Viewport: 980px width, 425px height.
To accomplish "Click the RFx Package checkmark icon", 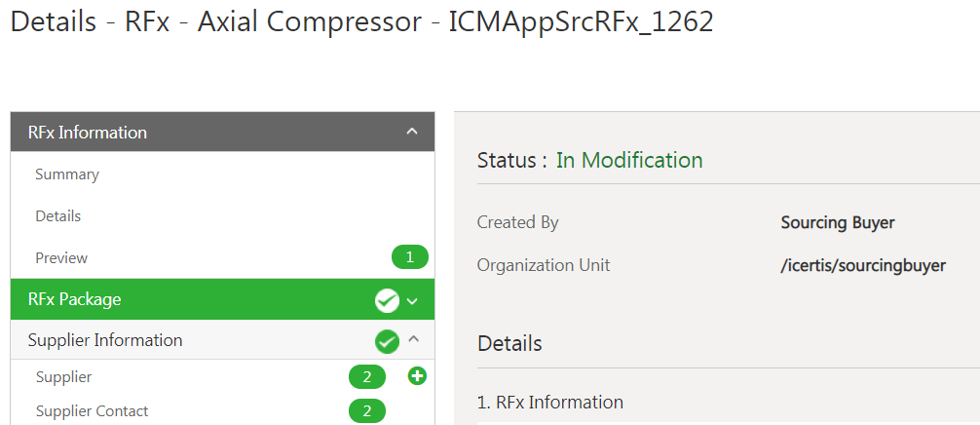I will click(x=387, y=301).
